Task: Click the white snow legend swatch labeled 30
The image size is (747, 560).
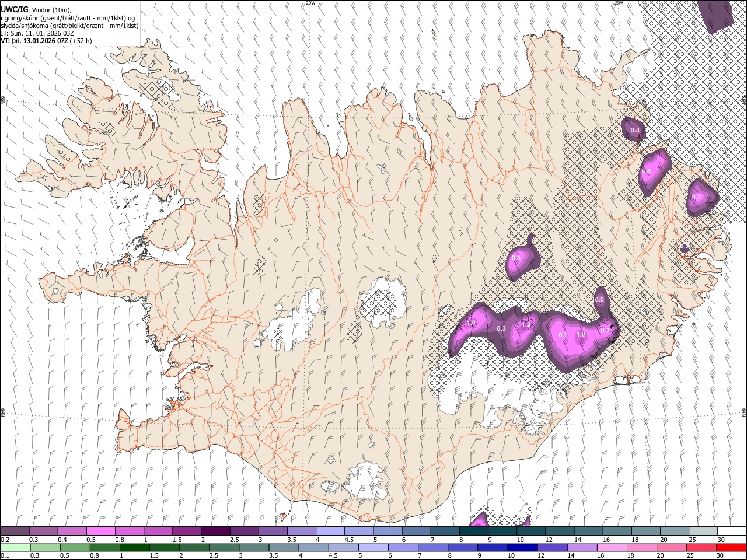Action: [x=732, y=531]
